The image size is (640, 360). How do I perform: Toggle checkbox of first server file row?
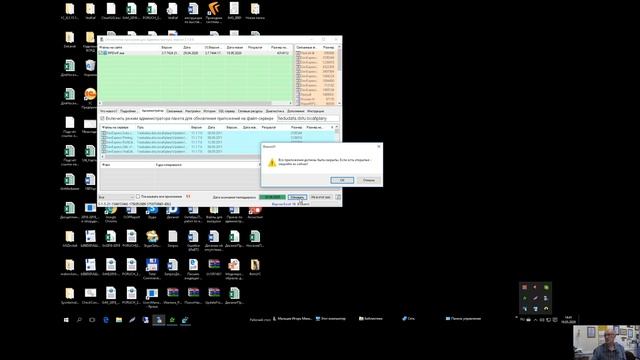pos(104,133)
